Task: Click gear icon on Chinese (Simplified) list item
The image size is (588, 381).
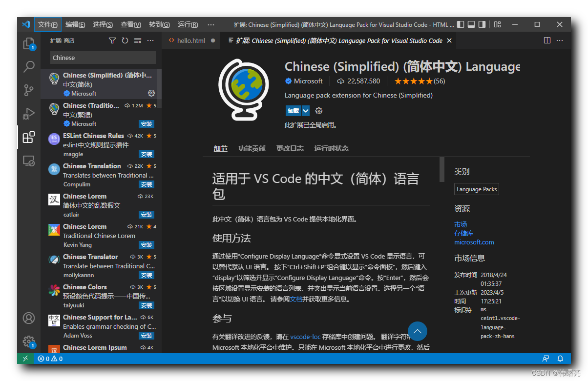Action: (x=151, y=93)
